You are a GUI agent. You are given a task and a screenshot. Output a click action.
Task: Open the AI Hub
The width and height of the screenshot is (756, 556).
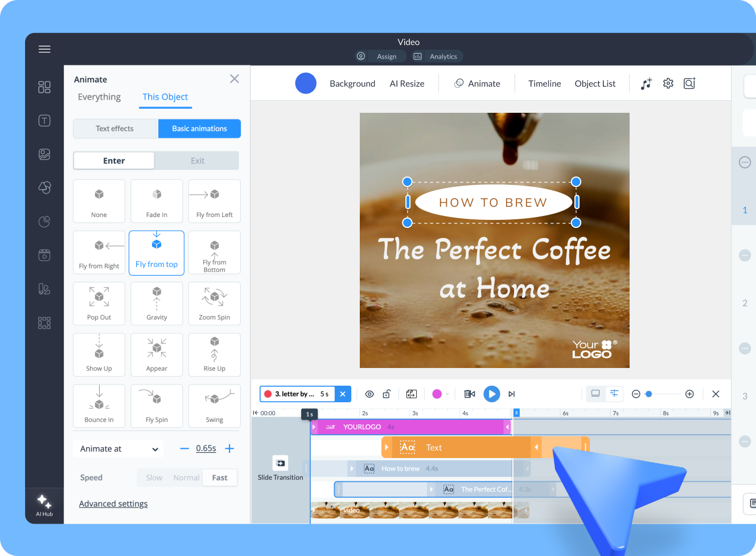[44, 505]
